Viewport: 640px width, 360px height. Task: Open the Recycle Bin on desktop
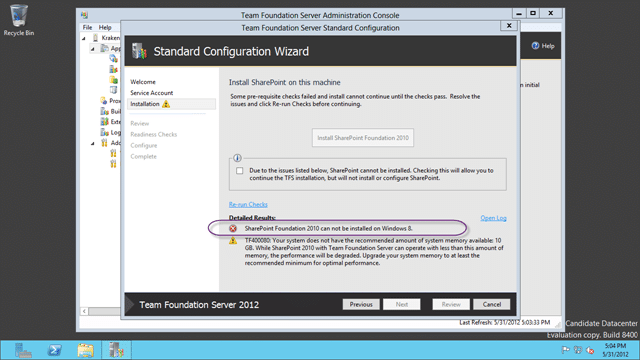(x=18, y=20)
